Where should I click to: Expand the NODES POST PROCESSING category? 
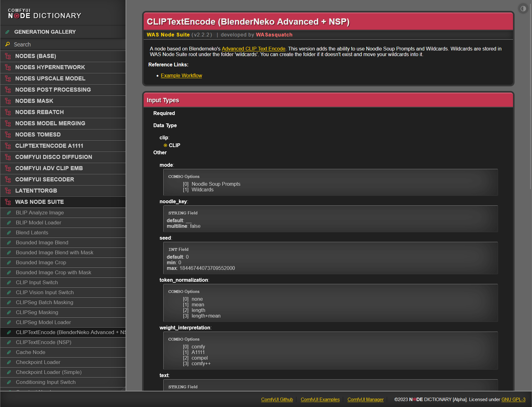tap(63, 90)
